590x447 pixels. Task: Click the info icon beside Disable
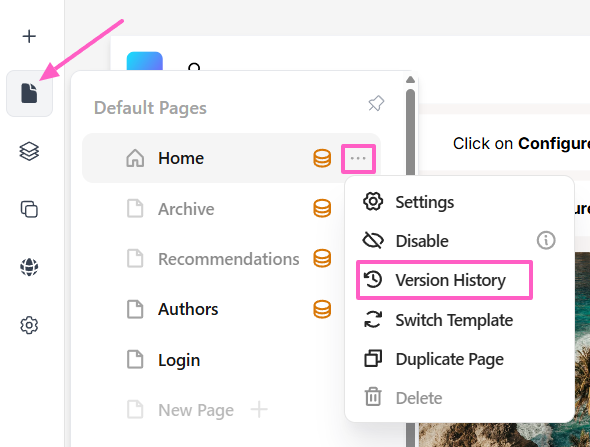pos(546,240)
